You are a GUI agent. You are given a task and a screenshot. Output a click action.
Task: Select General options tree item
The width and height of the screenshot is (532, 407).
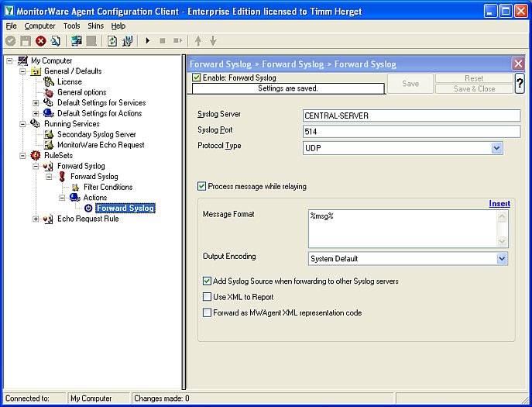81,92
